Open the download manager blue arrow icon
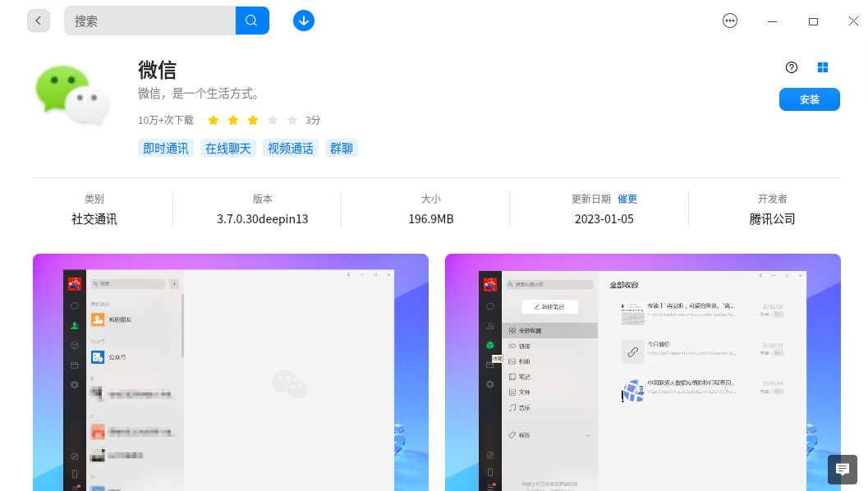Viewport: 868px width, 491px height. (304, 20)
